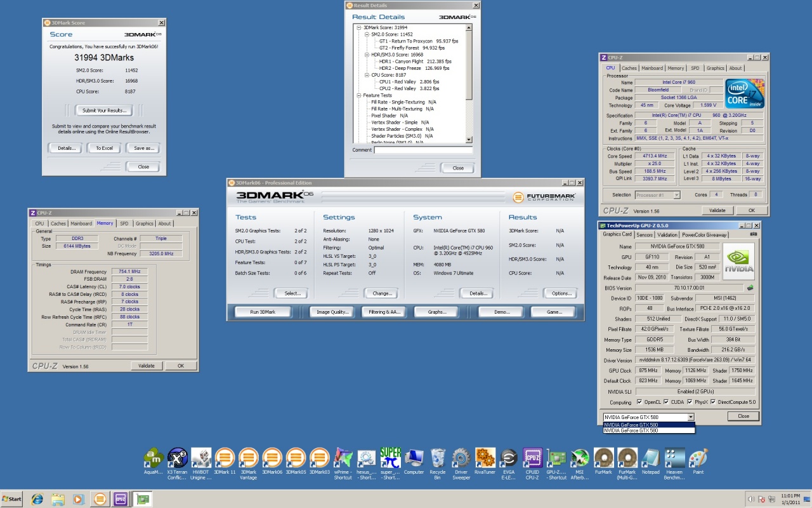Click into the Comment input field
This screenshot has width=812, height=508.
click(423, 150)
